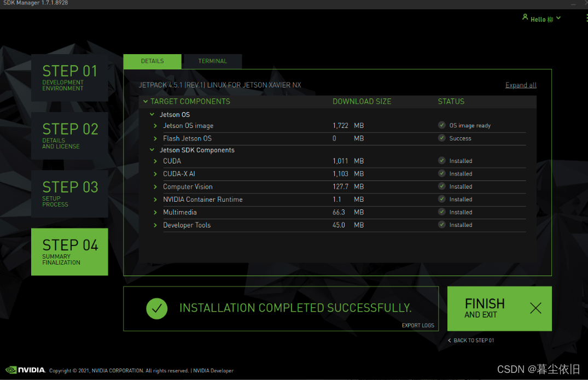Viewport: 588px width, 380px height.
Task: Expand the Computer Vision row
Action: [x=155, y=186]
